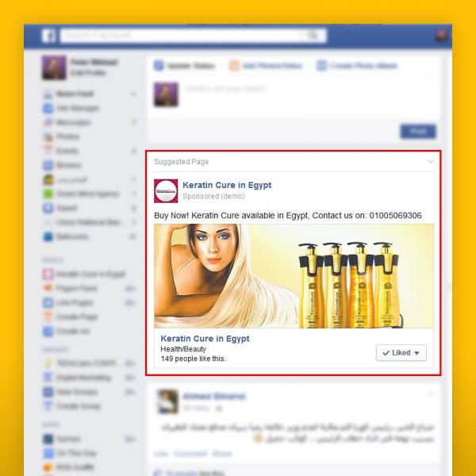Click '149 people like this.' text
Viewport: 476px width, 476px height.
tap(194, 359)
